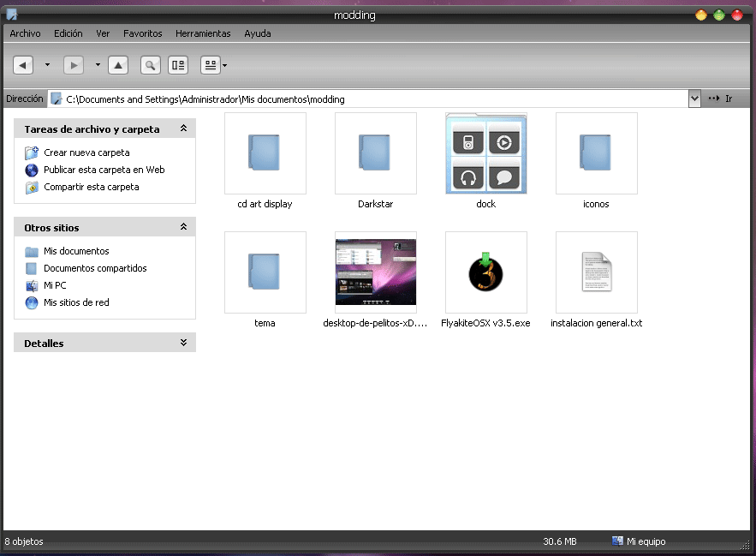Image resolution: width=756 pixels, height=556 pixels.
Task: Click the 'tema' folder name label
Action: (265, 323)
